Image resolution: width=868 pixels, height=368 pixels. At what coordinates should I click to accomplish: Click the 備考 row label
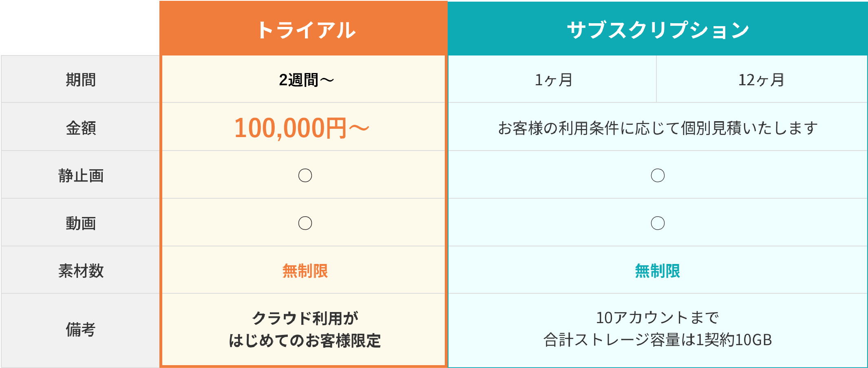click(x=81, y=330)
